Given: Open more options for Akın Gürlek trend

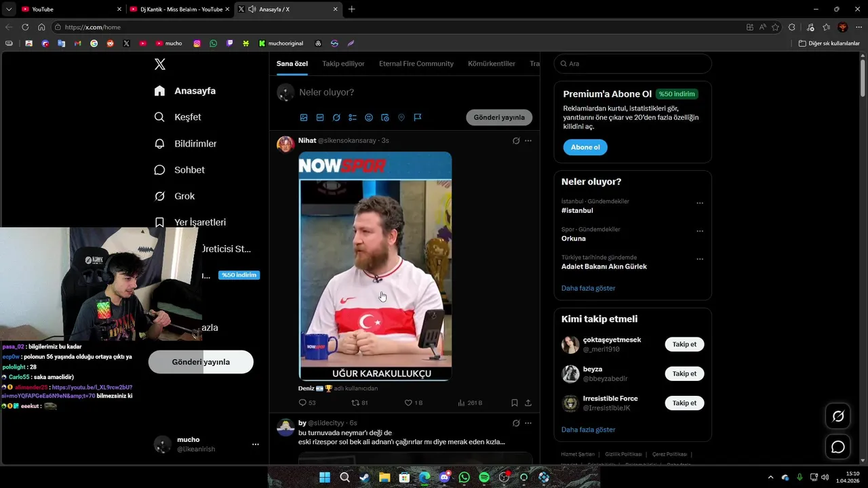Looking at the screenshot, I should [700, 259].
